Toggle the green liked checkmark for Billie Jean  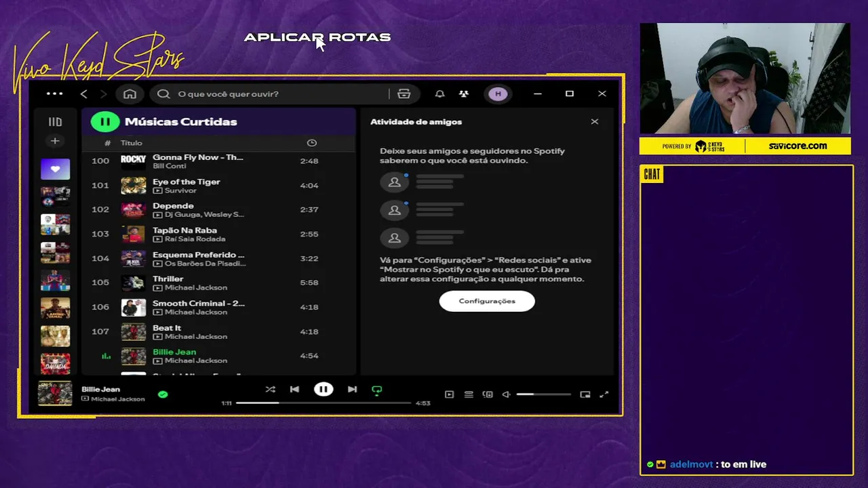[x=163, y=394]
